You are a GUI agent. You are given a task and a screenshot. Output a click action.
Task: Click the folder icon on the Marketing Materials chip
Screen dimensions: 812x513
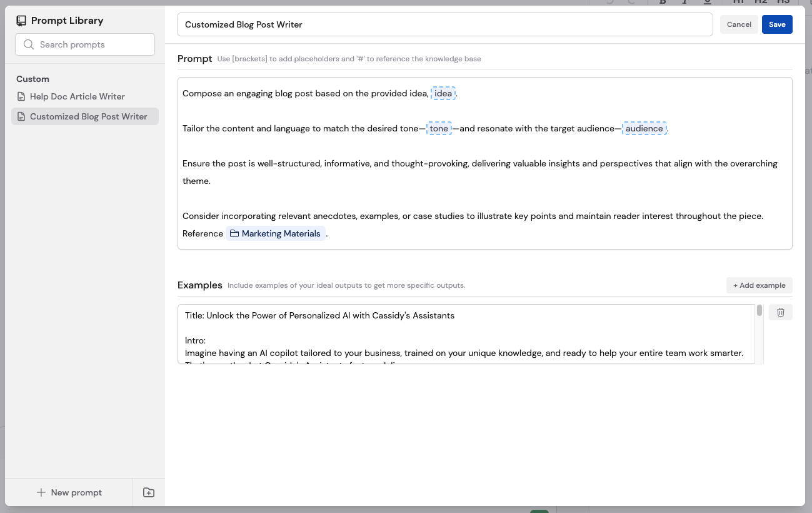(234, 233)
